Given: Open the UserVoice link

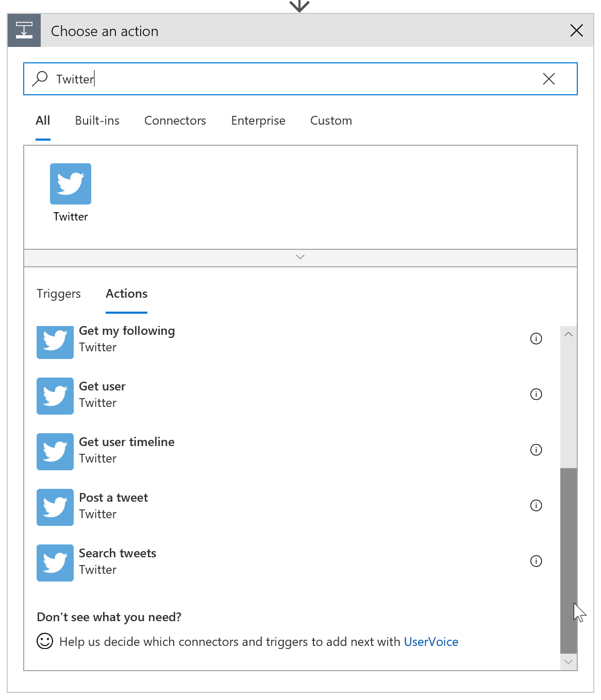Looking at the screenshot, I should [431, 642].
